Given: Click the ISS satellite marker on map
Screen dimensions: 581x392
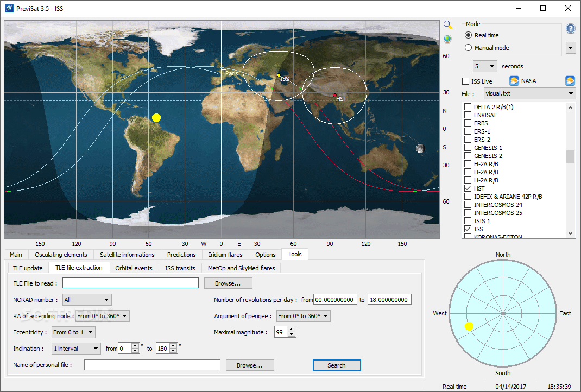Looking at the screenshot, I should point(279,75).
